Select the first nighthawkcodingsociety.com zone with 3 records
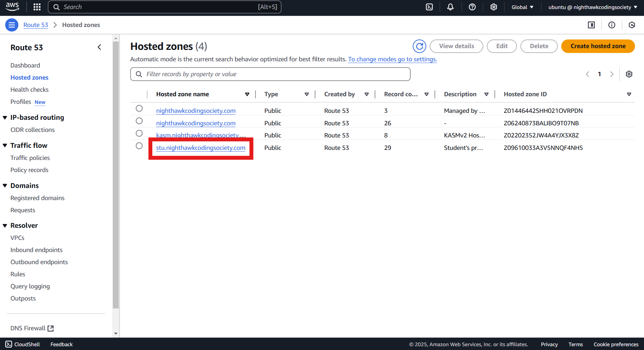The width and height of the screenshot is (644, 350). click(x=139, y=108)
